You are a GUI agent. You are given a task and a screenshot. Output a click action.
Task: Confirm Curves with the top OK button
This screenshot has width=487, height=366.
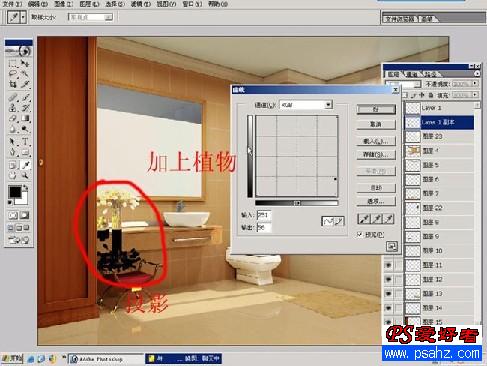[x=376, y=109]
